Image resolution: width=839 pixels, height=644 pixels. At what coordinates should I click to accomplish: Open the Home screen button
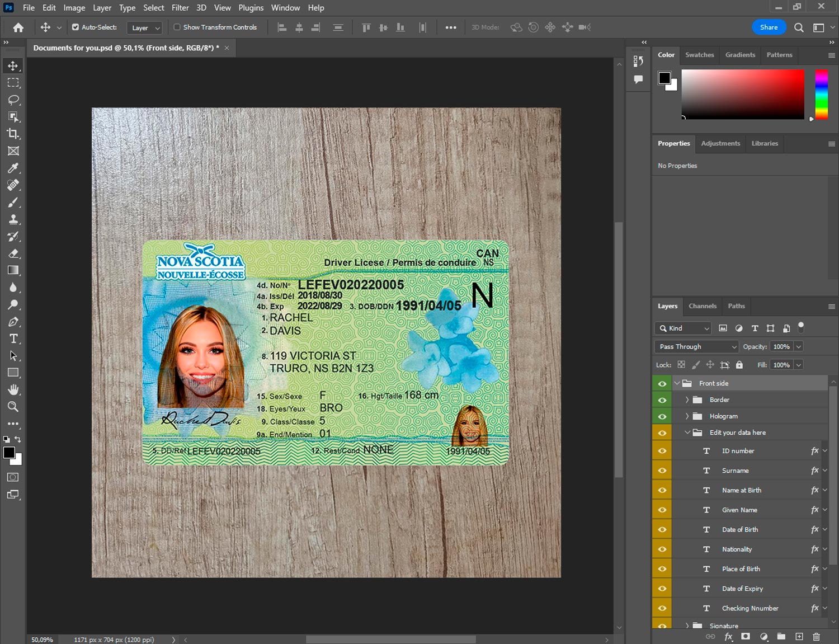pyautogui.click(x=18, y=27)
